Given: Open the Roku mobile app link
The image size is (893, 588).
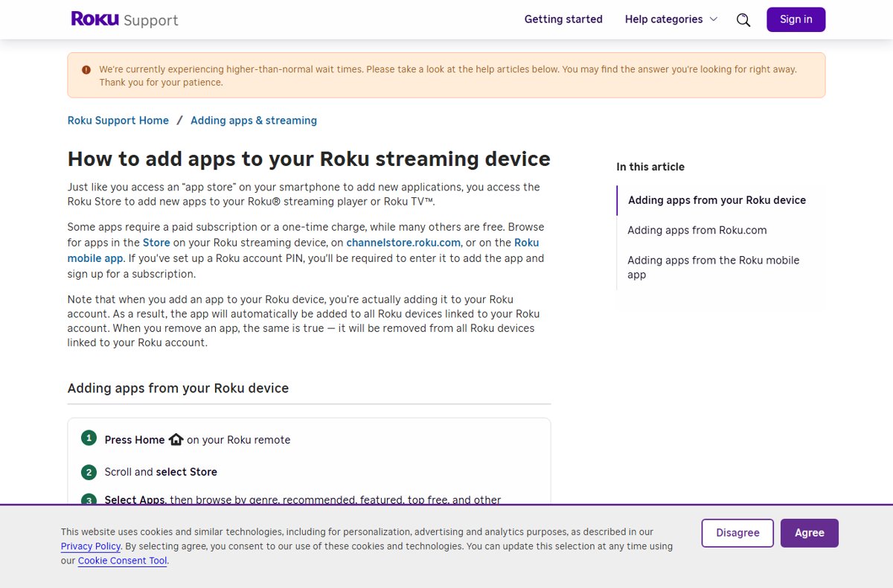Looking at the screenshot, I should [x=304, y=250].
